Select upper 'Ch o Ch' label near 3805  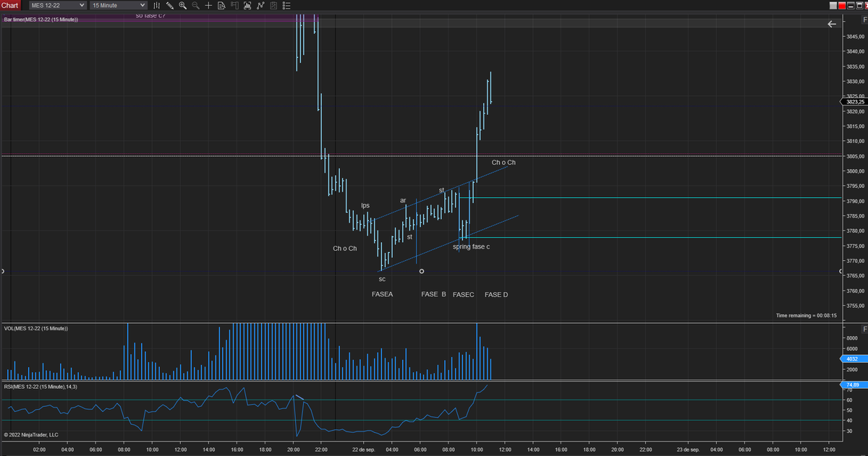point(503,163)
